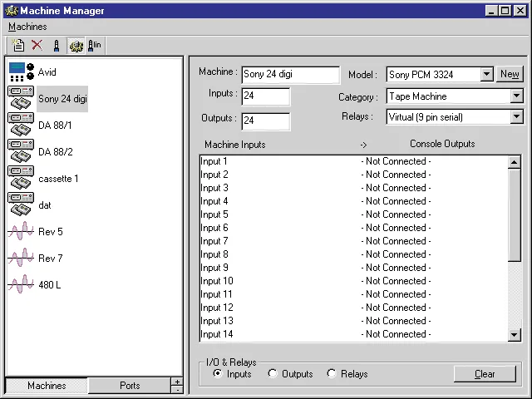This screenshot has width=532, height=399.
Task: Select the Input 5 row
Action: pos(353,214)
